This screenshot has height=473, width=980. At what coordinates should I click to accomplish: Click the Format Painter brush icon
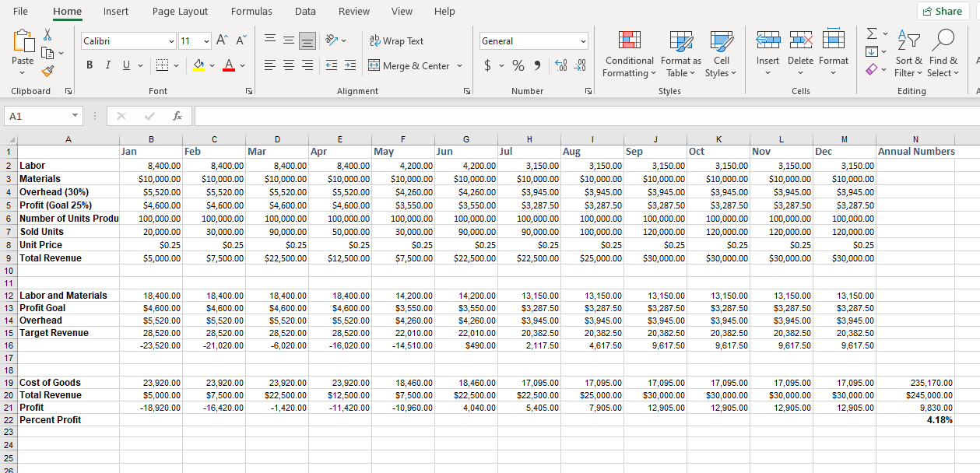tap(47, 72)
